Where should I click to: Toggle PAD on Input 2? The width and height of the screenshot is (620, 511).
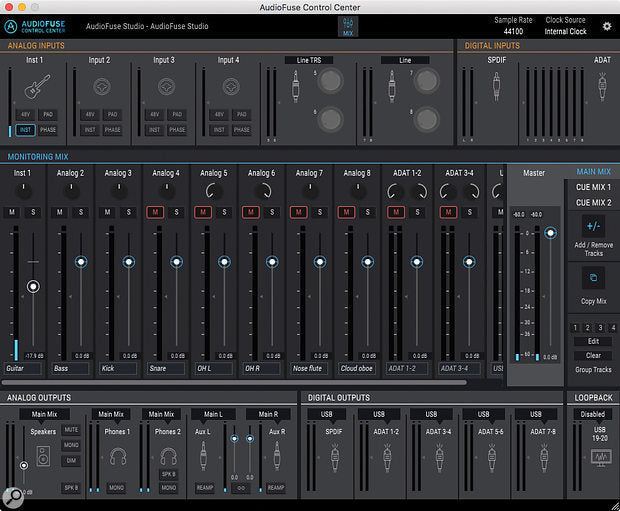point(113,115)
